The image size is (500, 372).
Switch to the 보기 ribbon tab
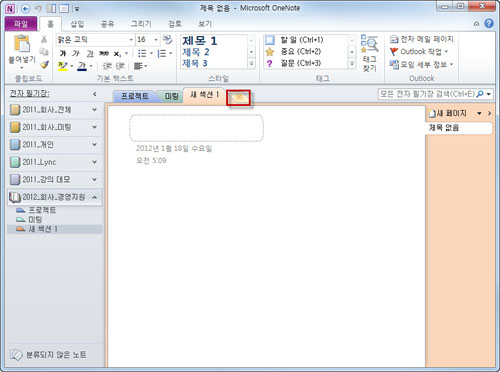(x=204, y=24)
